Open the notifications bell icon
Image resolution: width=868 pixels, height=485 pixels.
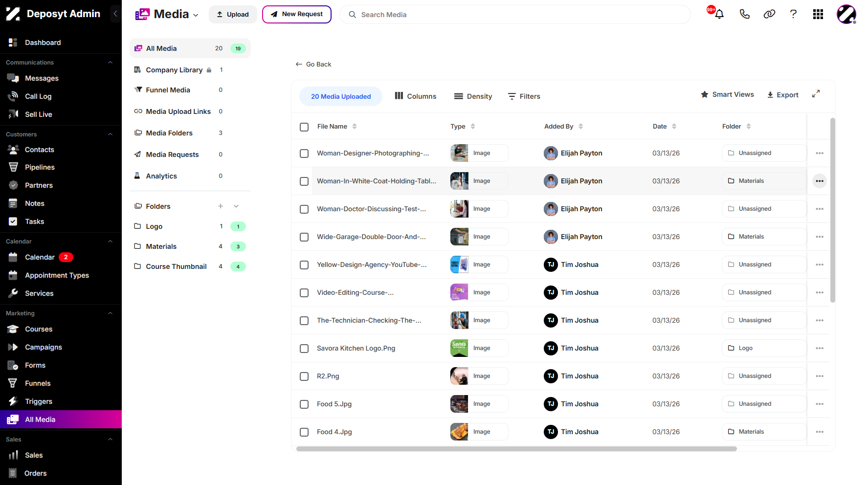pyautogui.click(x=719, y=14)
